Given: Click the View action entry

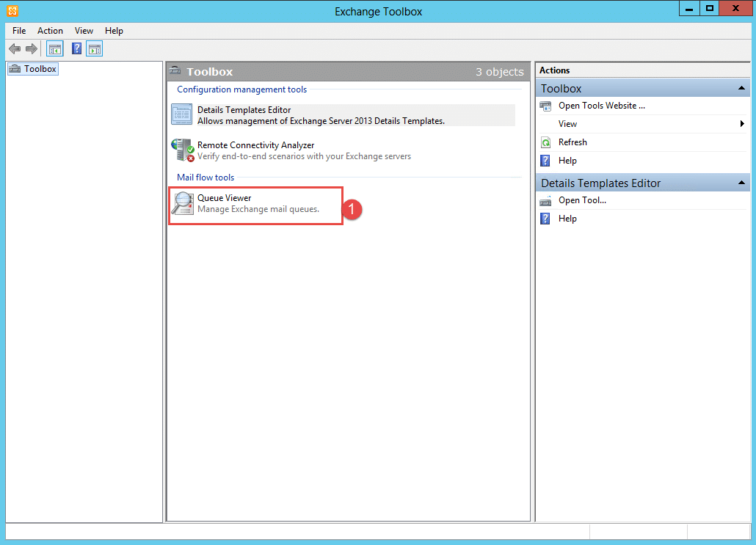Looking at the screenshot, I should [567, 124].
